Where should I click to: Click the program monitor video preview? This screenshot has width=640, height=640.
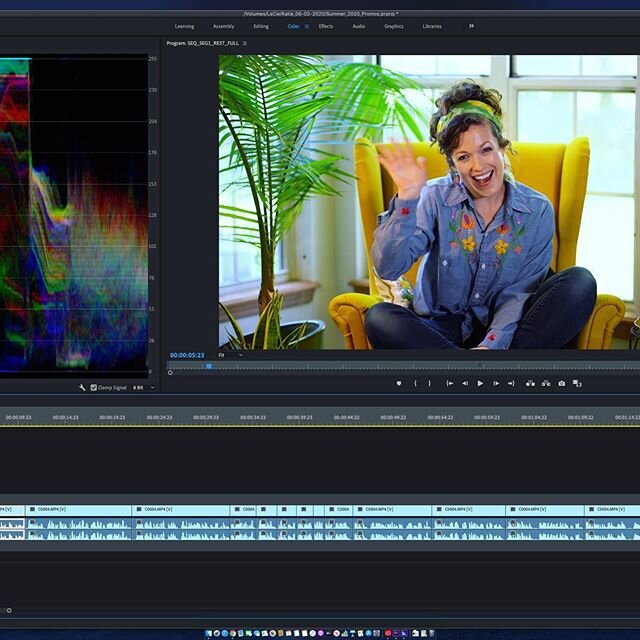(429, 202)
